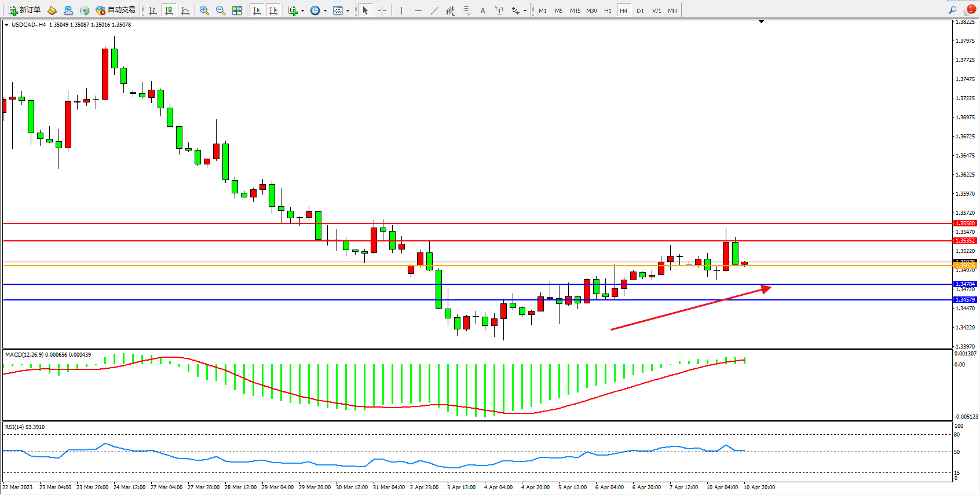Image resolution: width=980 pixels, height=495 pixels.
Task: Click the 新订单 new order button
Action: (24, 10)
